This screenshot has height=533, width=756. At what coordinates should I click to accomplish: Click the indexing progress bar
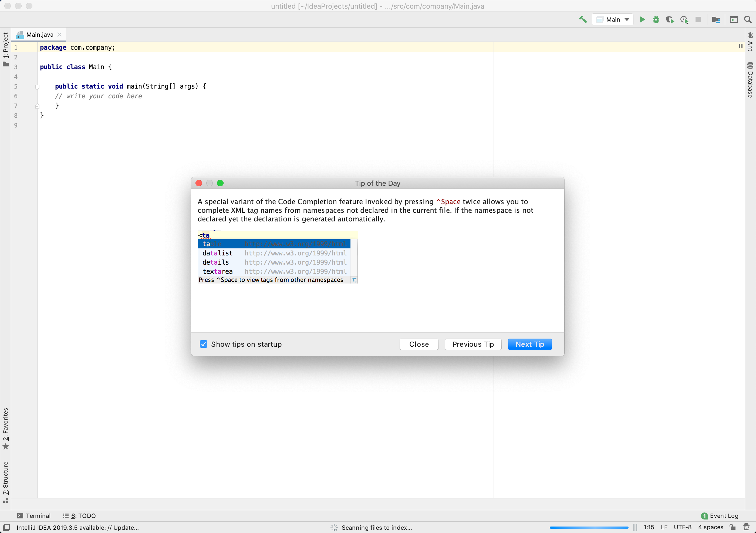[589, 527]
